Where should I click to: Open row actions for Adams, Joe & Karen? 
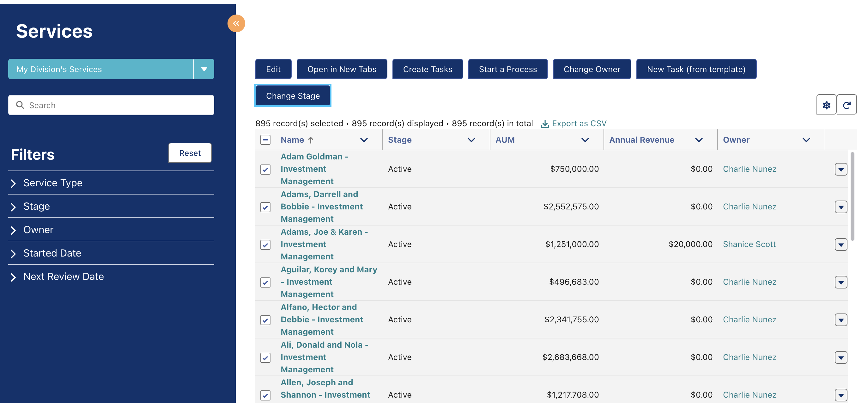[x=841, y=245]
